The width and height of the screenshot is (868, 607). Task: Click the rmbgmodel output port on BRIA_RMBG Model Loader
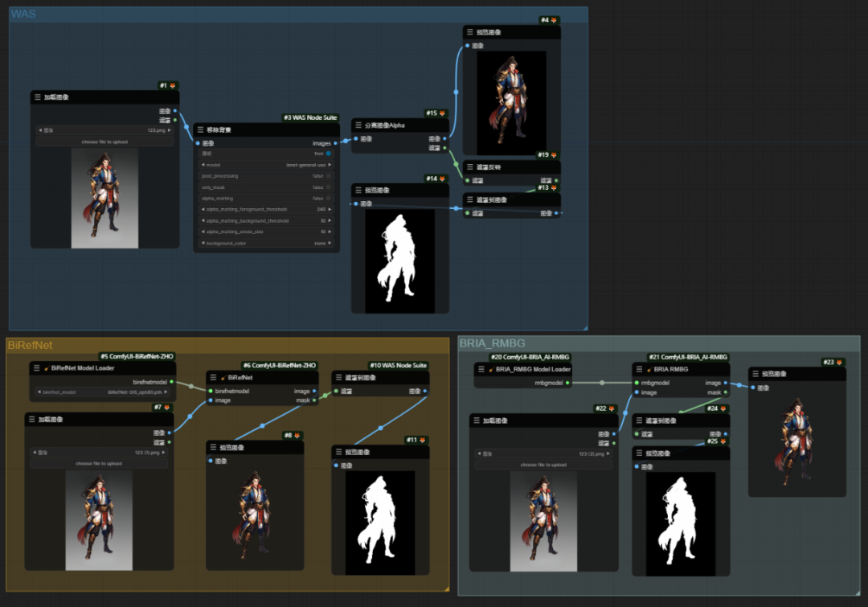click(567, 383)
